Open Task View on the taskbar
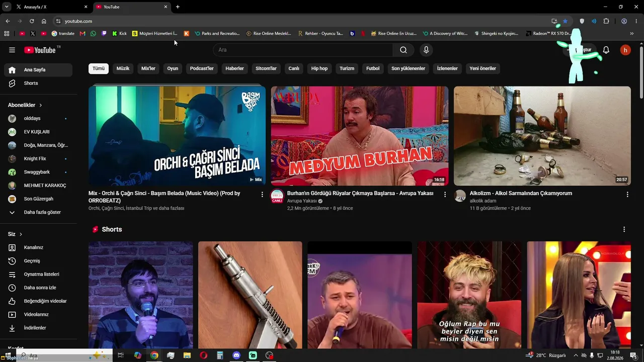 [x=121, y=355]
